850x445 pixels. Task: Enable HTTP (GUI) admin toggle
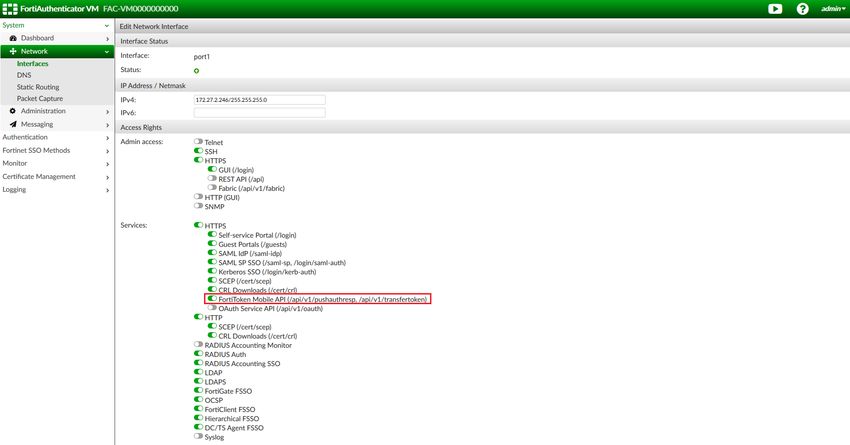pos(198,197)
